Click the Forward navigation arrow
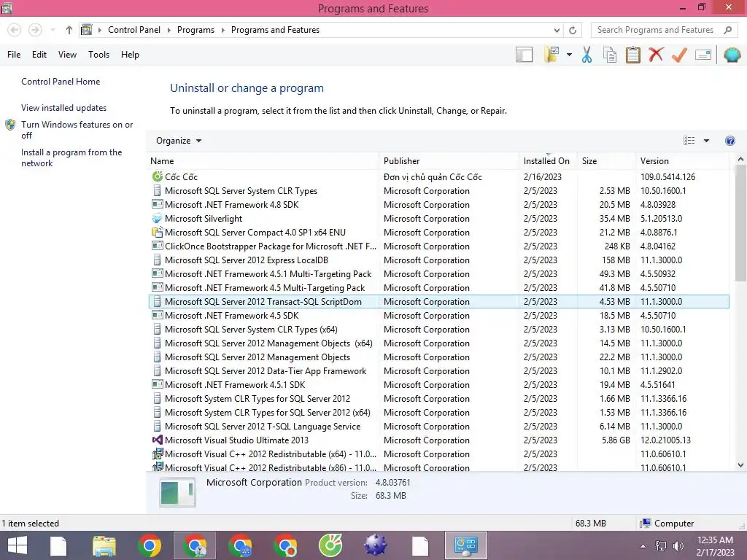The height and width of the screenshot is (560, 747). [x=35, y=30]
